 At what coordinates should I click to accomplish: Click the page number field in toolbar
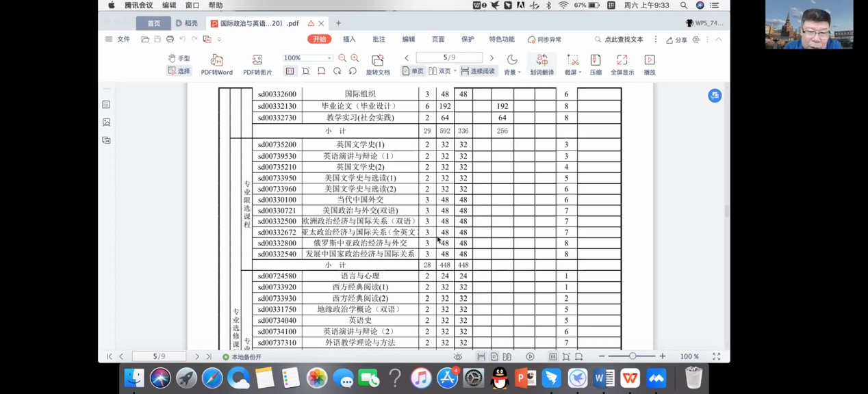point(449,58)
